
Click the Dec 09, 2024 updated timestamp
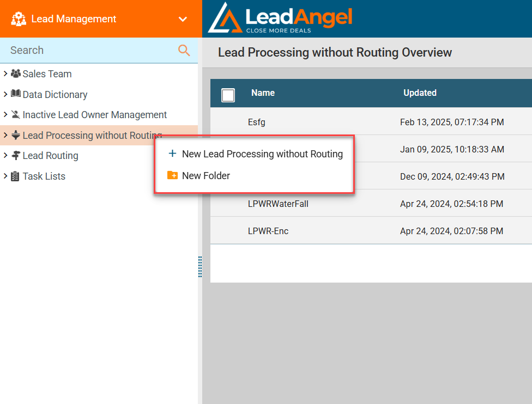[452, 176]
